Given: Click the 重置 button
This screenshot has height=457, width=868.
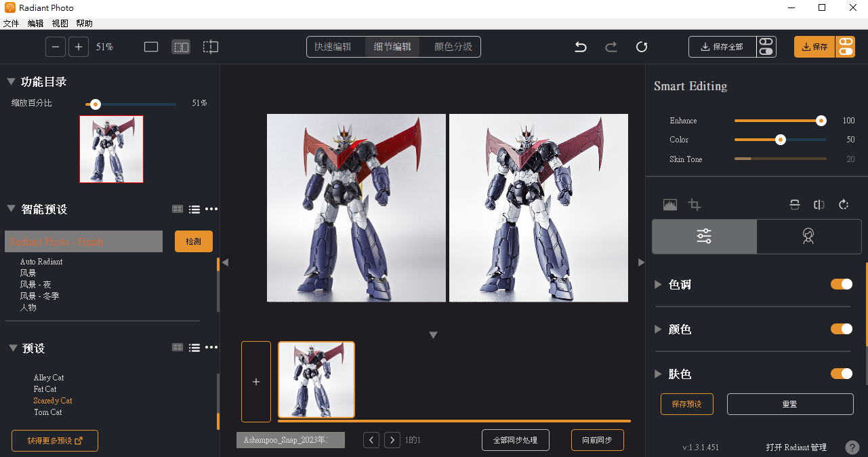Looking at the screenshot, I should (x=790, y=404).
